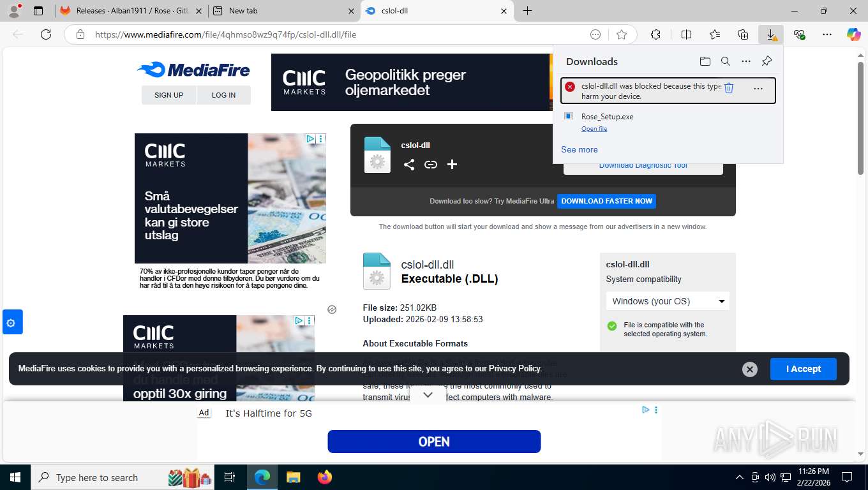The height and width of the screenshot is (490, 868).
Task: Open browser Extensions icon
Action: [x=655, y=34]
